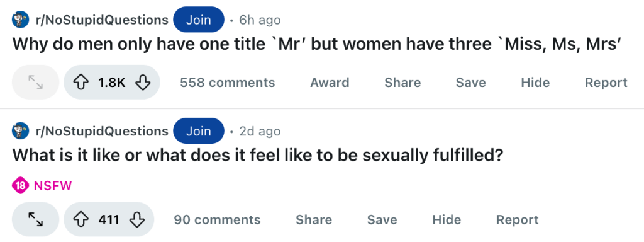Open the 90 comments link
Viewport: 644px width, 242px height.
[x=217, y=220]
